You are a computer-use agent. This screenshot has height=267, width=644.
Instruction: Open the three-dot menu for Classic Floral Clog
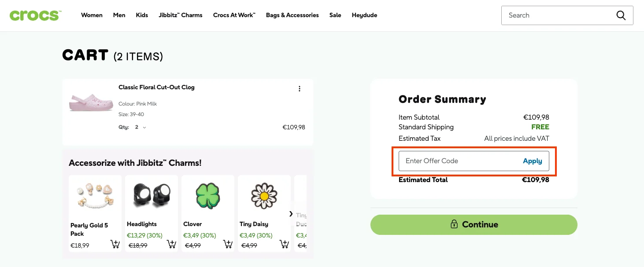(x=300, y=89)
